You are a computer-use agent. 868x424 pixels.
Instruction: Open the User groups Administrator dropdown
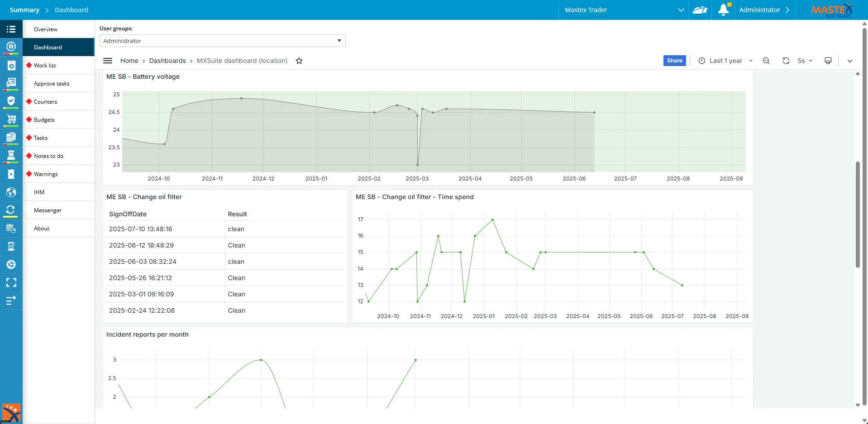tap(222, 41)
